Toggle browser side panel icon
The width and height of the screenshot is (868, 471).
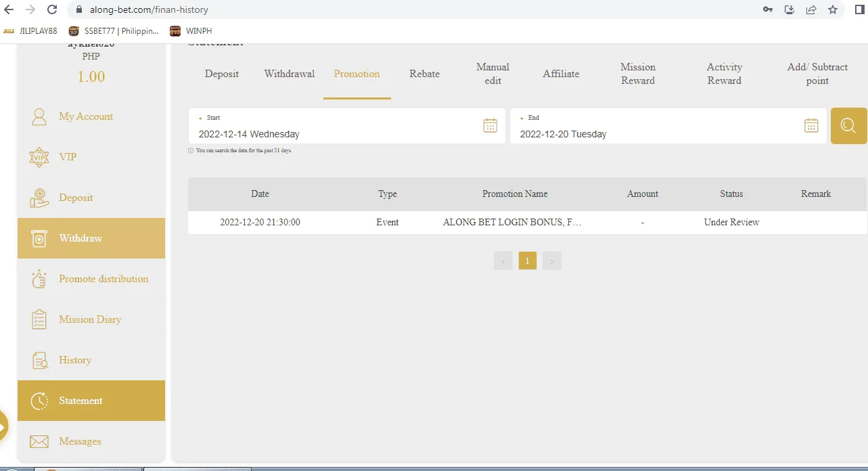pos(859,9)
